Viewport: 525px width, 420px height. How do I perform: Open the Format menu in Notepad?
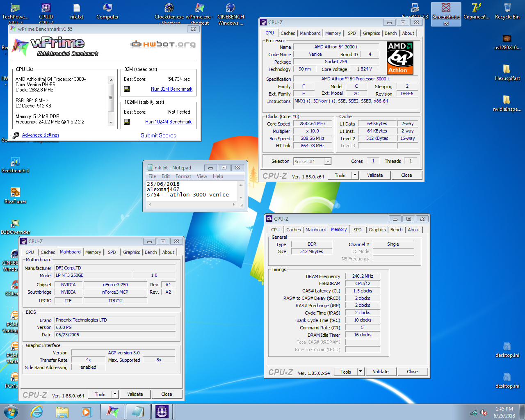click(183, 176)
